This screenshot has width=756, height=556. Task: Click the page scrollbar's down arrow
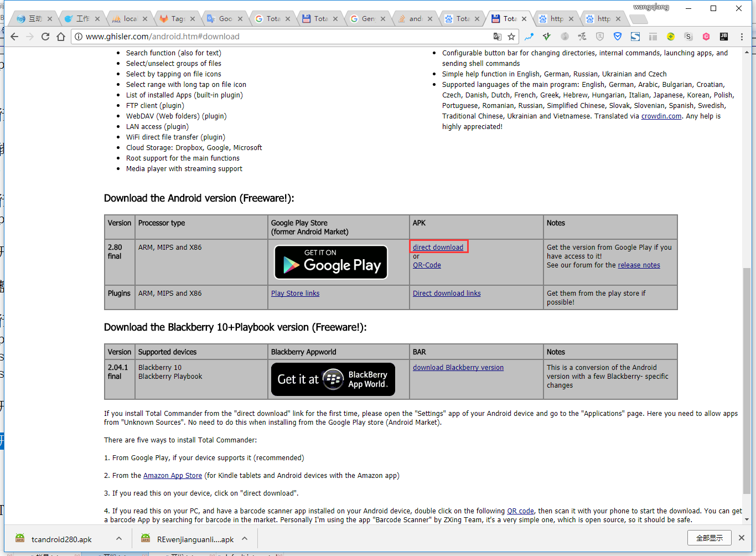(x=747, y=519)
